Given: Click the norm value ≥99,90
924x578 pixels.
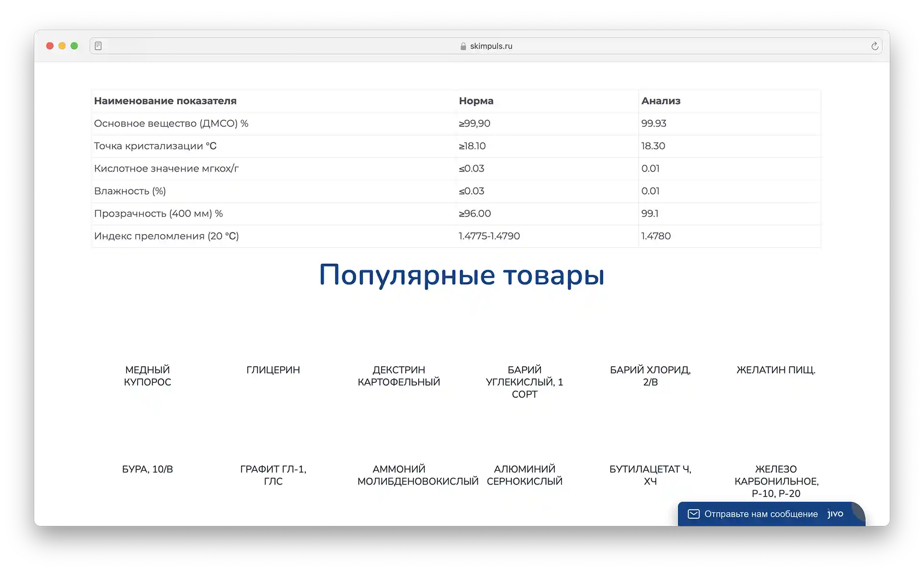Looking at the screenshot, I should (475, 123).
